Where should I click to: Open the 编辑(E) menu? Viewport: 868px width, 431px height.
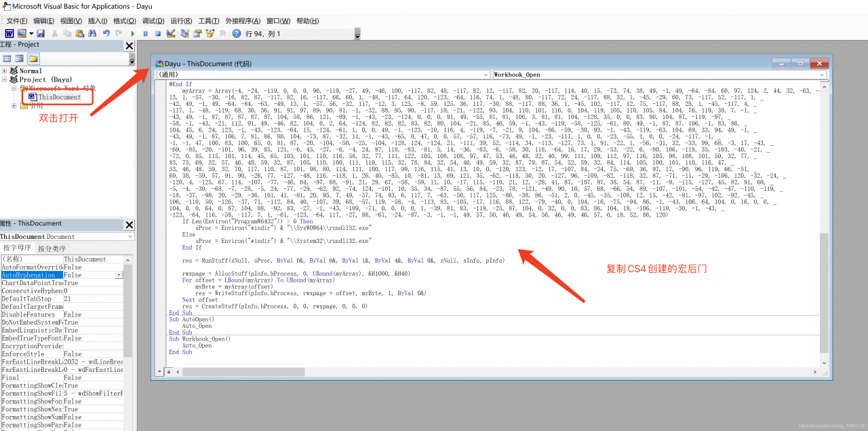[x=44, y=21]
